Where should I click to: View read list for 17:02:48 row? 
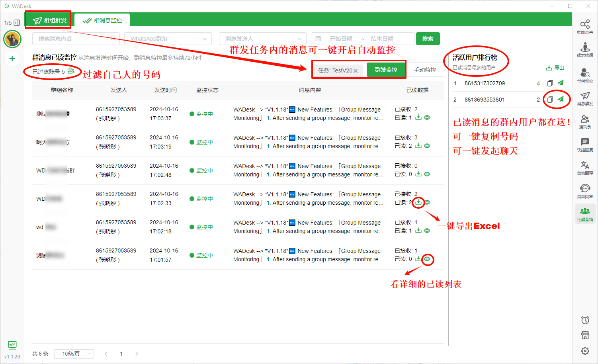[x=427, y=174]
